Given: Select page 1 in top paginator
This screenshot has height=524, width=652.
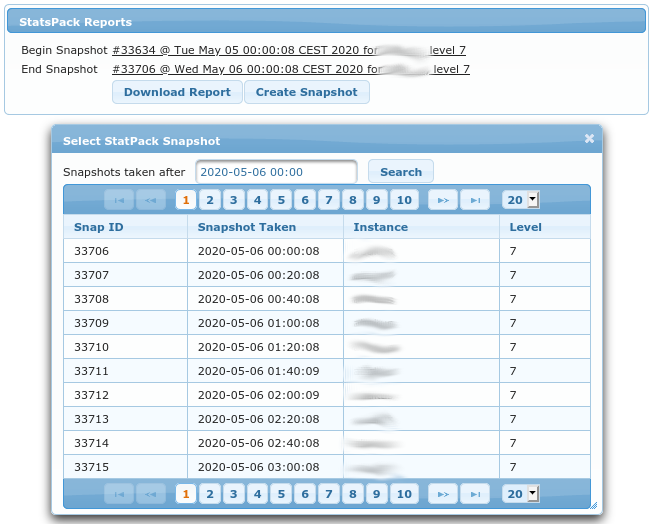Looking at the screenshot, I should pyautogui.click(x=186, y=200).
